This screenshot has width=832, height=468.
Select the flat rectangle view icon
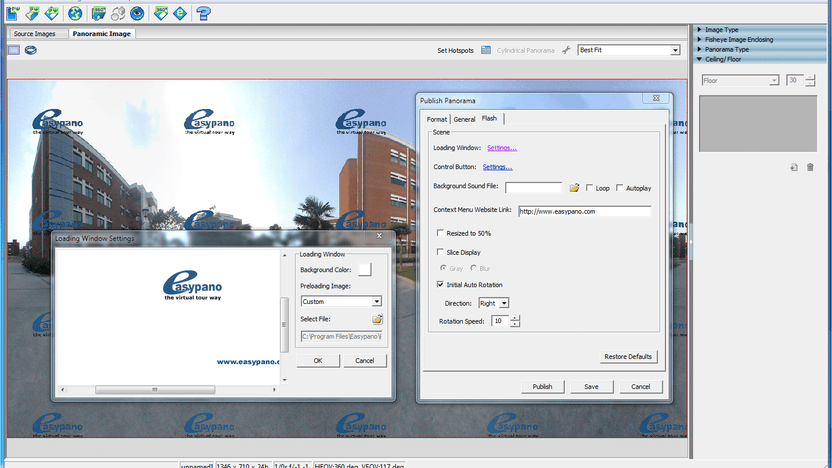click(14, 50)
